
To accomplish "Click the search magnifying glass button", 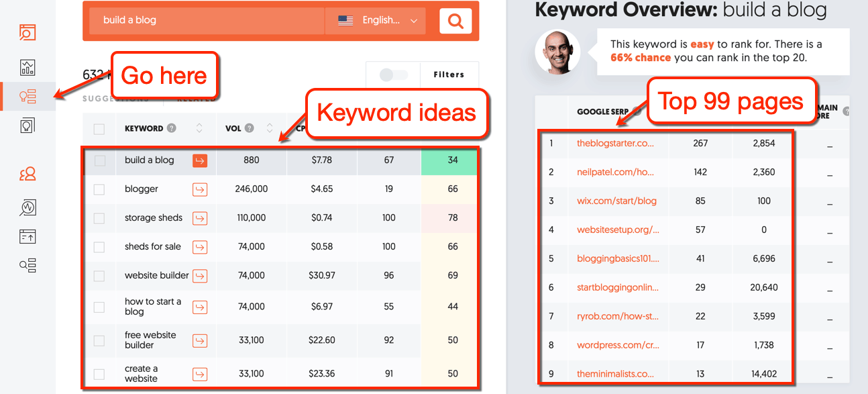I will [455, 21].
